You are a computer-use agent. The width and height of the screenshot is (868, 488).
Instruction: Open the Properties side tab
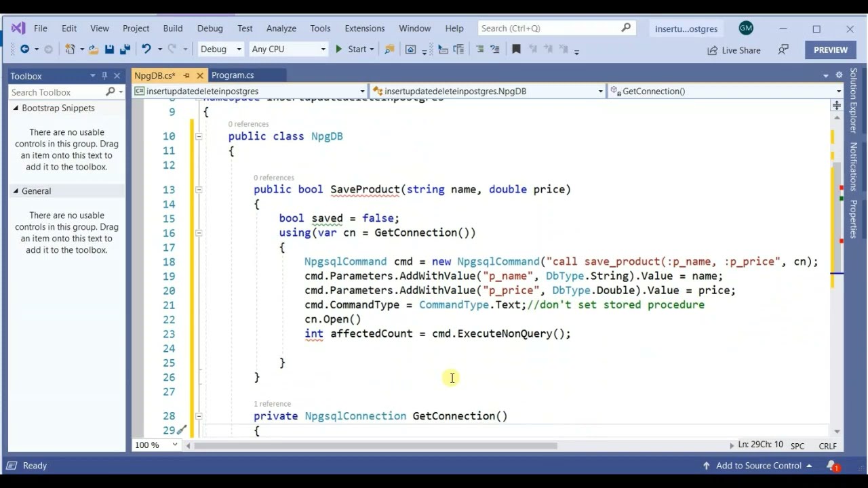(854, 218)
